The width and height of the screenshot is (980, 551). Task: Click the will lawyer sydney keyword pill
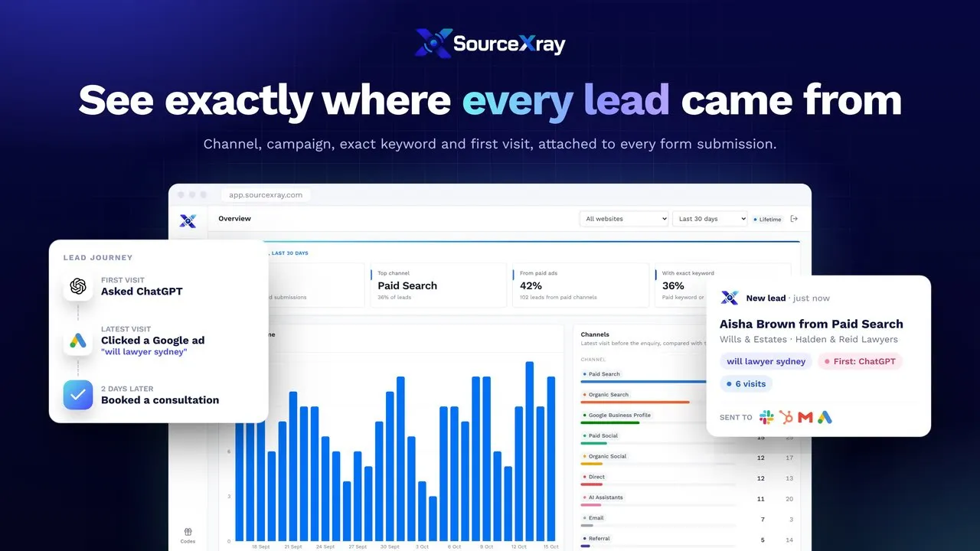point(766,361)
